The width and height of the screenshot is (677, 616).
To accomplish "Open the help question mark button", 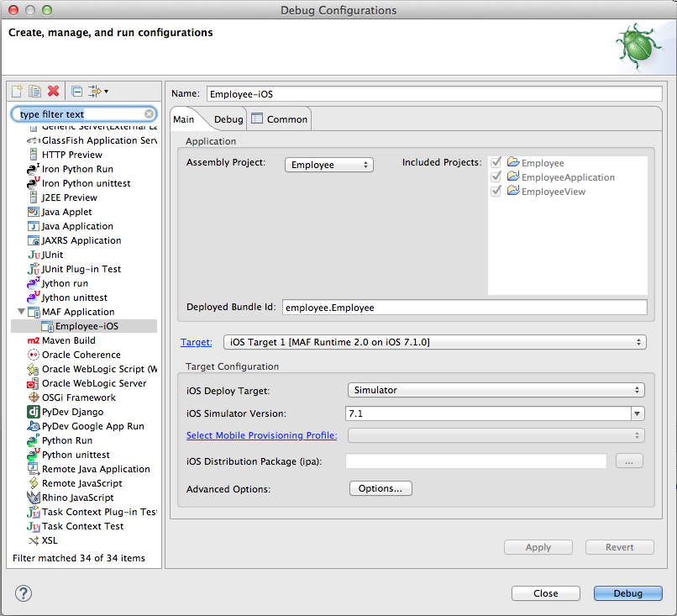I will [x=24, y=593].
